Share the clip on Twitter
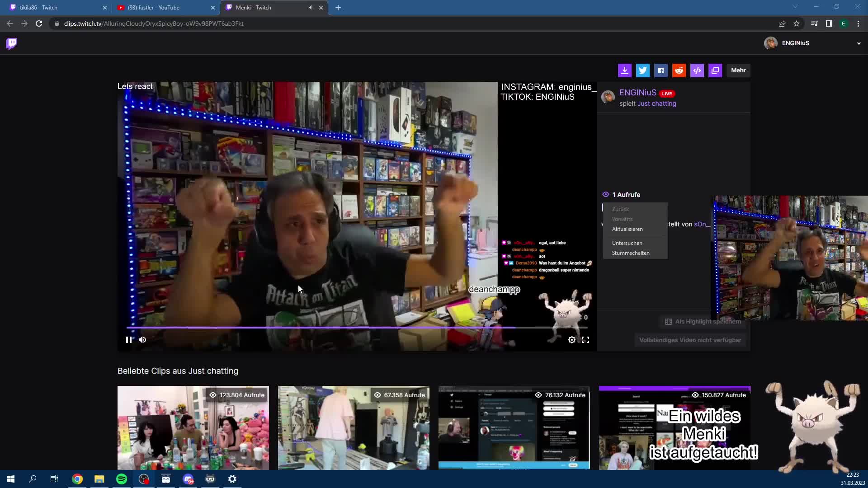The width and height of the screenshot is (868, 488). [643, 70]
